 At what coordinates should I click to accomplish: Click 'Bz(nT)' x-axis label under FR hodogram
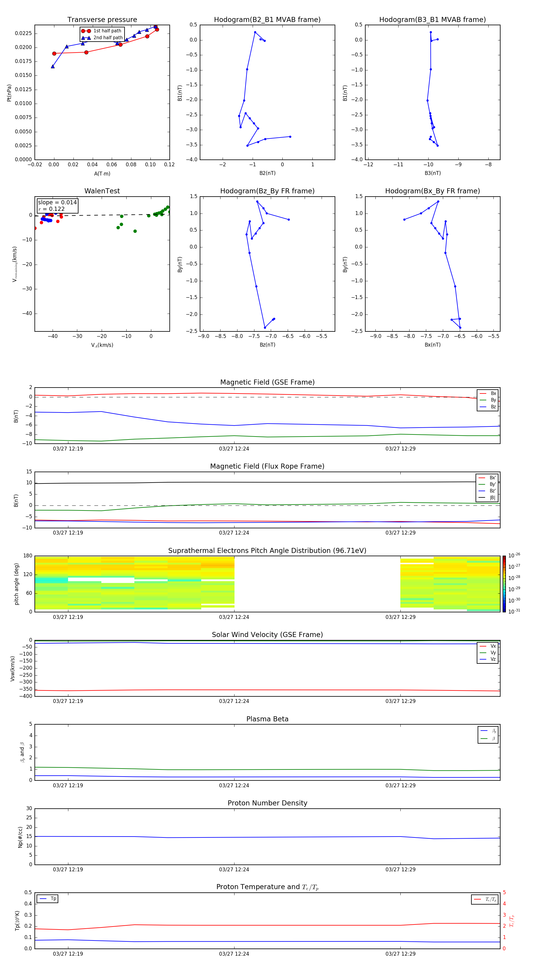(x=267, y=345)
